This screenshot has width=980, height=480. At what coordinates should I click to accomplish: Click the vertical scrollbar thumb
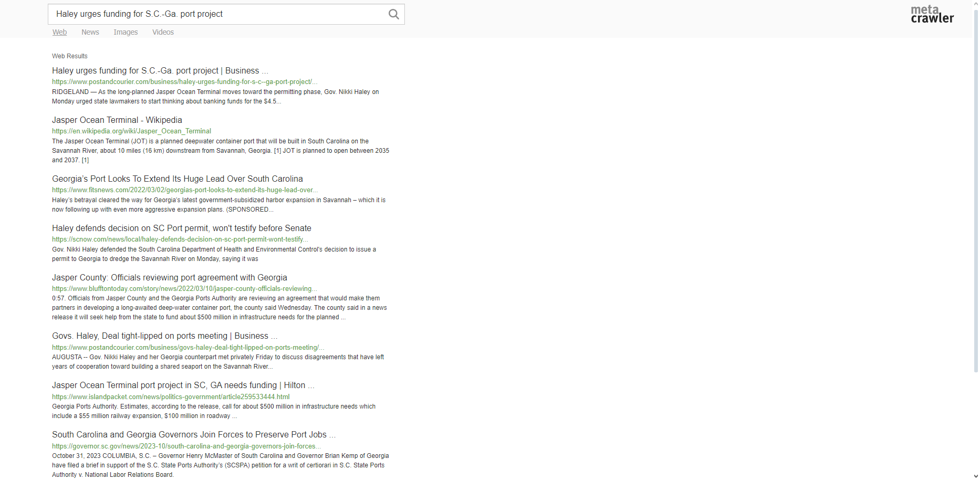tap(976, 190)
